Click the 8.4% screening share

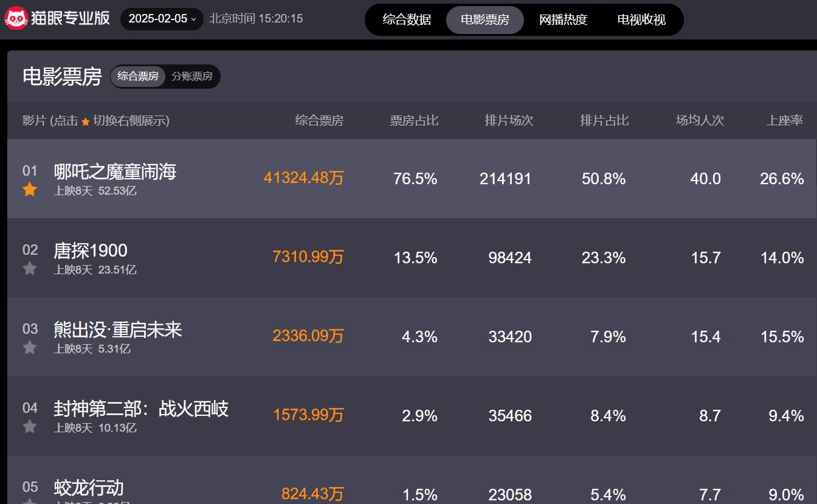coord(608,416)
